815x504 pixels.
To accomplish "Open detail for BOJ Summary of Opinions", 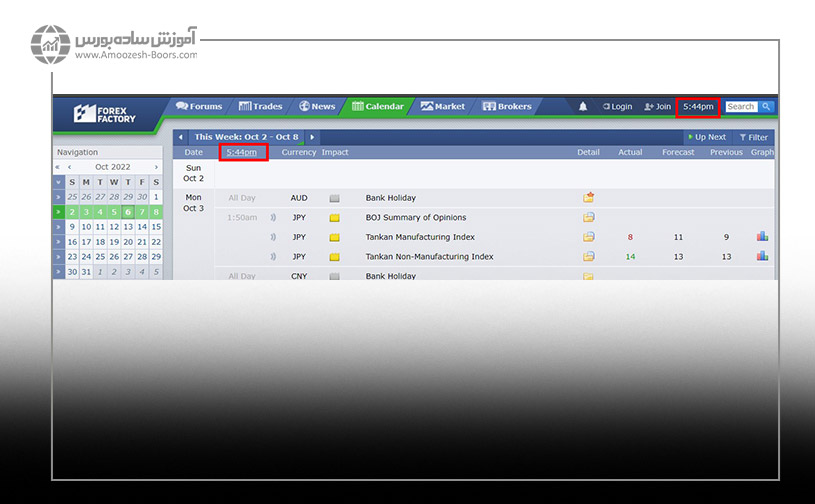I will pyautogui.click(x=589, y=218).
